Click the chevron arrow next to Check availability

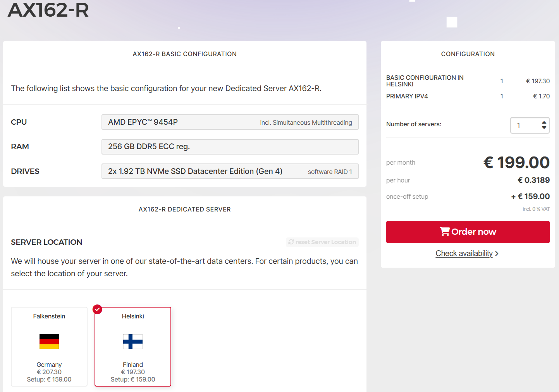[x=497, y=253]
